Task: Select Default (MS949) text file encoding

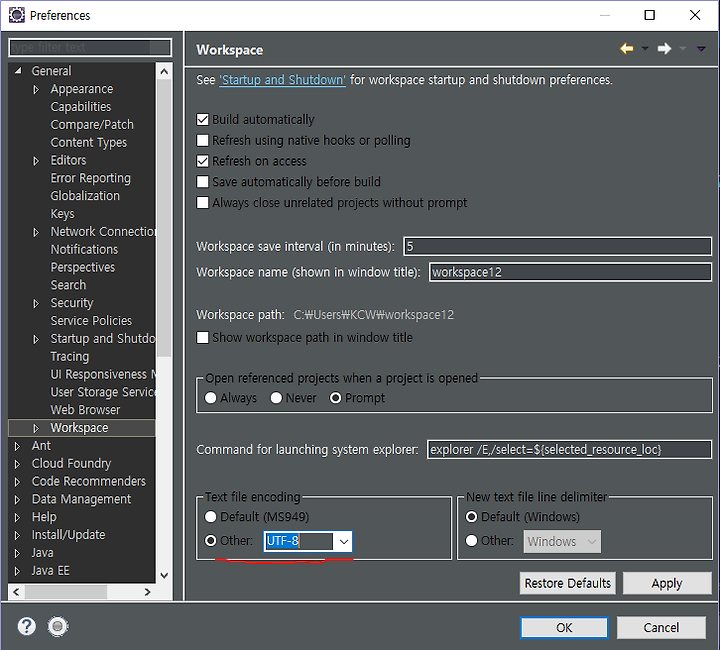Action: click(211, 517)
